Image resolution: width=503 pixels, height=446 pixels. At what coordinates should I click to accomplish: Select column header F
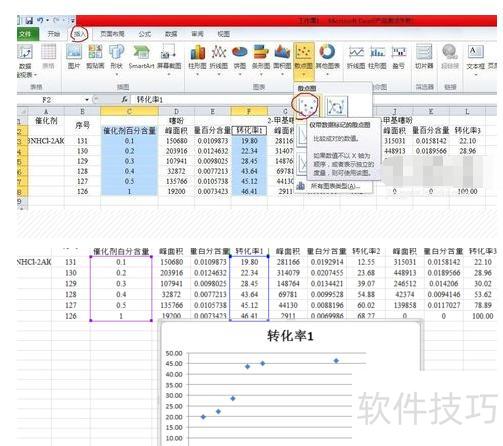[x=249, y=111]
